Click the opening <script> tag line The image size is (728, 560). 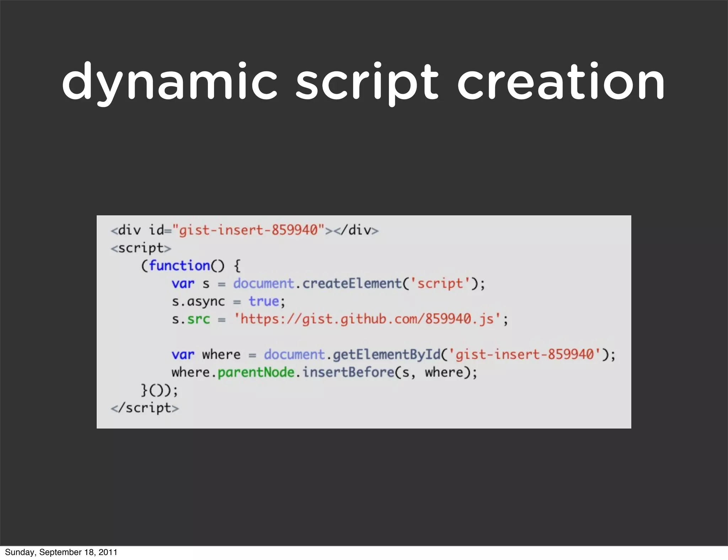(141, 248)
